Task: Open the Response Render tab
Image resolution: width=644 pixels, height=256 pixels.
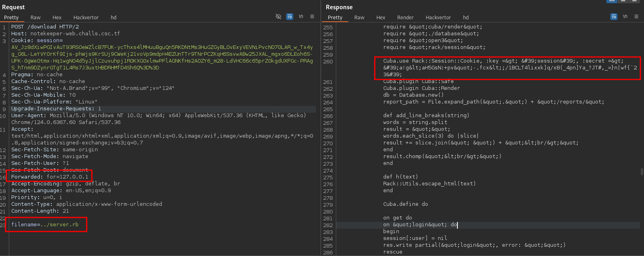Action: click(405, 18)
